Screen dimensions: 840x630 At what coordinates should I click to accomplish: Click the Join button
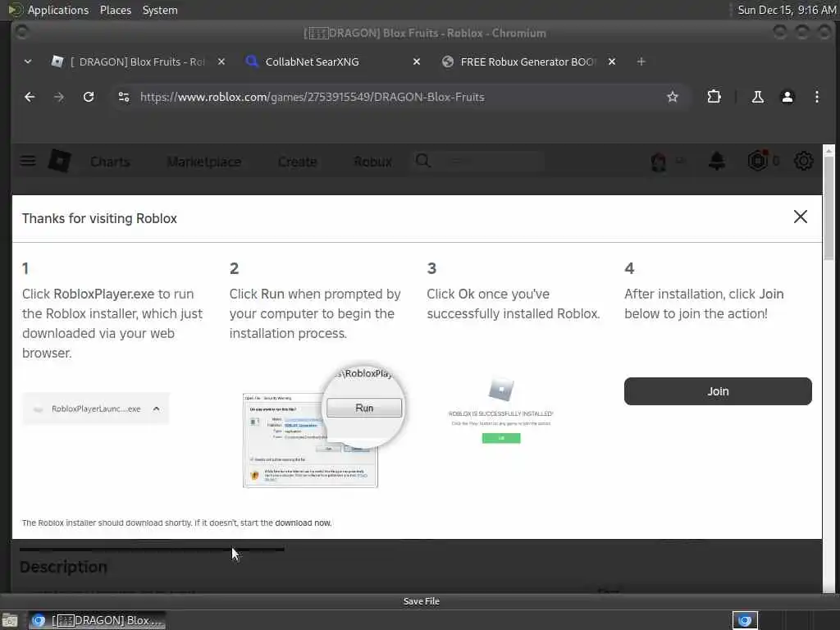coord(718,391)
